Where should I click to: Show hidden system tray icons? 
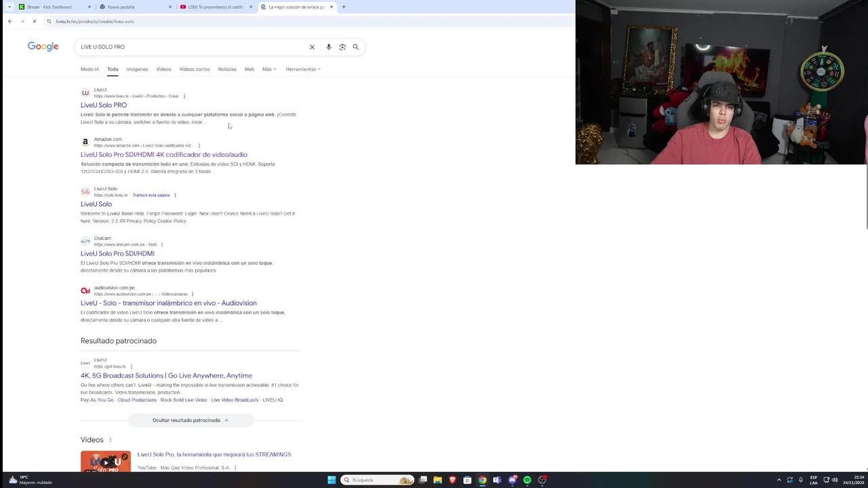[778, 480]
